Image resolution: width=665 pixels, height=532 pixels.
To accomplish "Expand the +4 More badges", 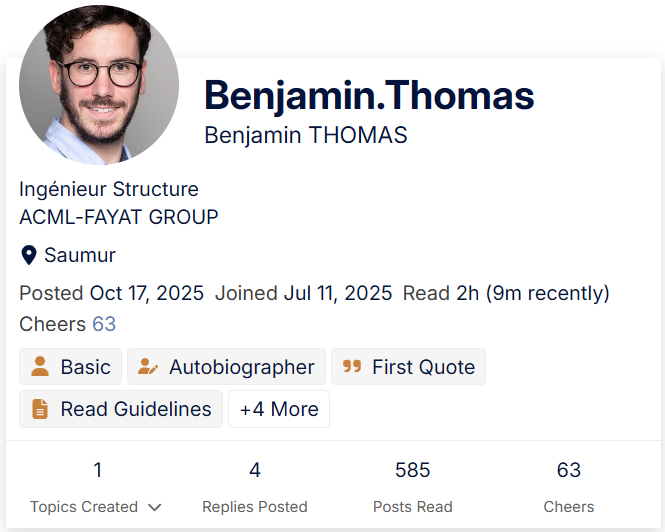I will [x=279, y=409].
